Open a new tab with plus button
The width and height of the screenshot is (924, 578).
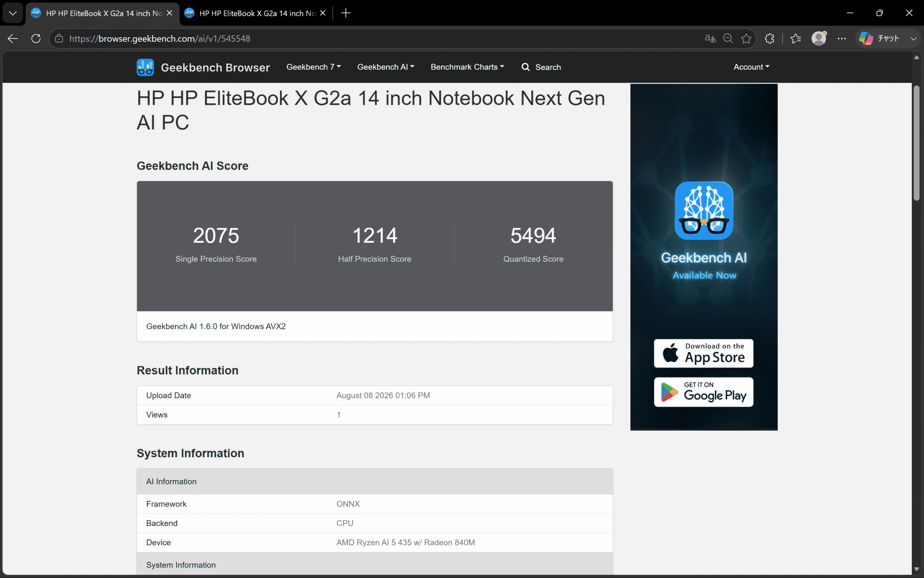[x=345, y=13]
